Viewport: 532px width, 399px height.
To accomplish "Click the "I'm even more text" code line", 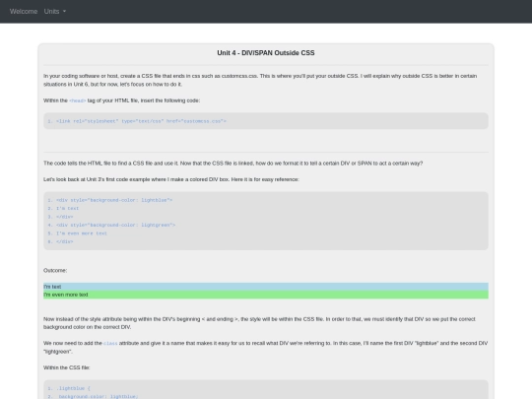I will (x=82, y=233).
